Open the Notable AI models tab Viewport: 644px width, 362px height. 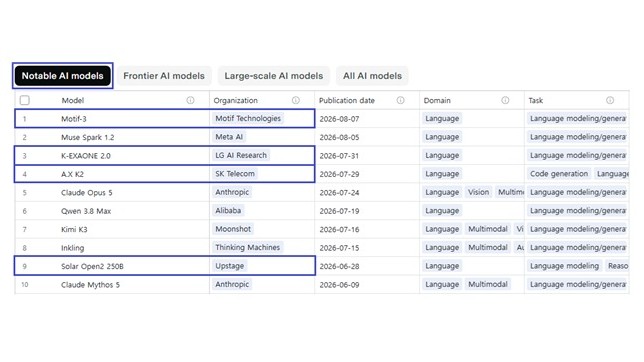click(x=62, y=76)
